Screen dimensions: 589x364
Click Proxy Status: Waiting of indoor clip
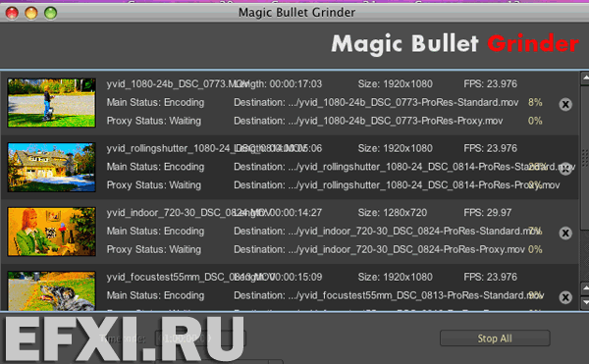pyautogui.click(x=154, y=249)
